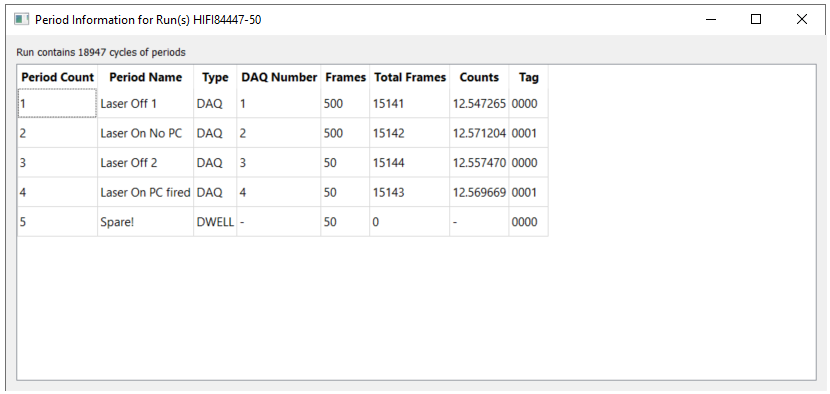Minimize the Period Information window
The height and width of the screenshot is (394, 830).
711,20
